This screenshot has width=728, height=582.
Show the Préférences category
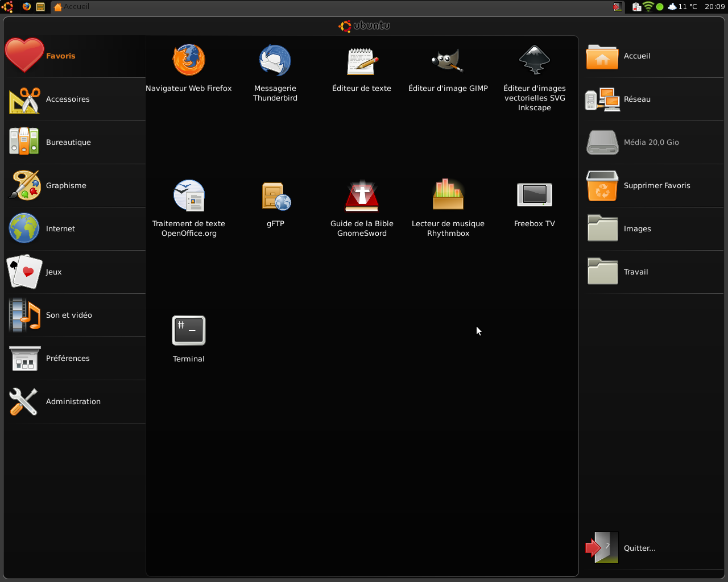tap(75, 358)
